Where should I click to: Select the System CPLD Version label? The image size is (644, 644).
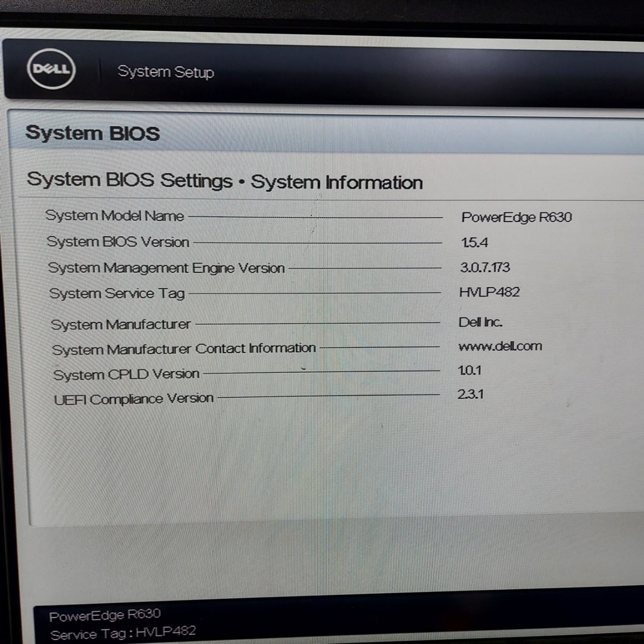(126, 374)
